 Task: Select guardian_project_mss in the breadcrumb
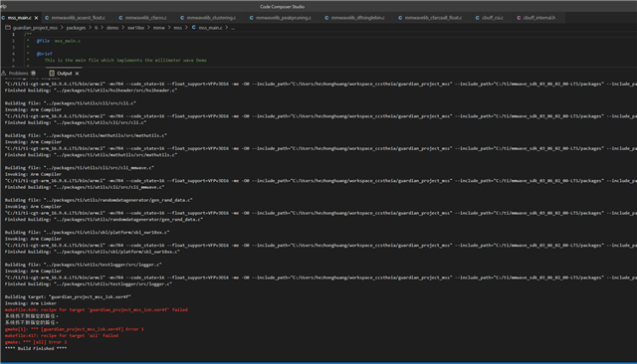pyautogui.click(x=35, y=28)
